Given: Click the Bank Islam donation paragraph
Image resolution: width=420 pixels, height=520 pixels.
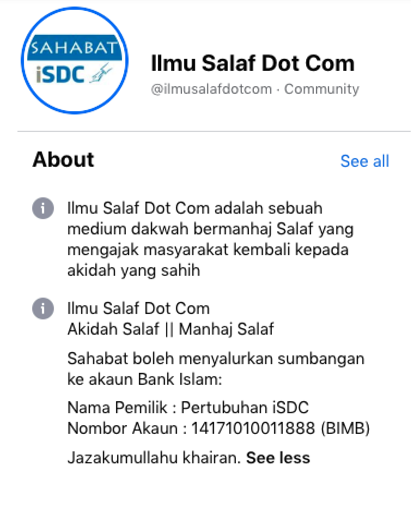Looking at the screenshot, I should click(x=216, y=369).
